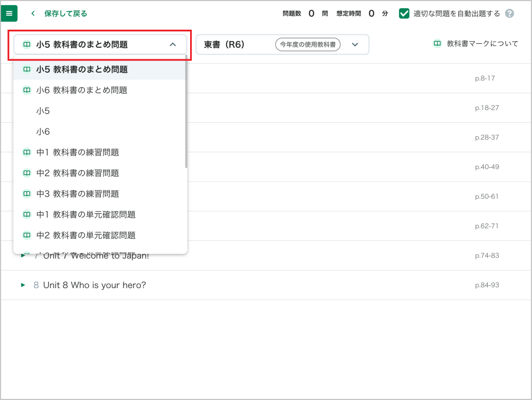Click book icon next to 中1 教科書の練習問題

[x=26, y=152]
